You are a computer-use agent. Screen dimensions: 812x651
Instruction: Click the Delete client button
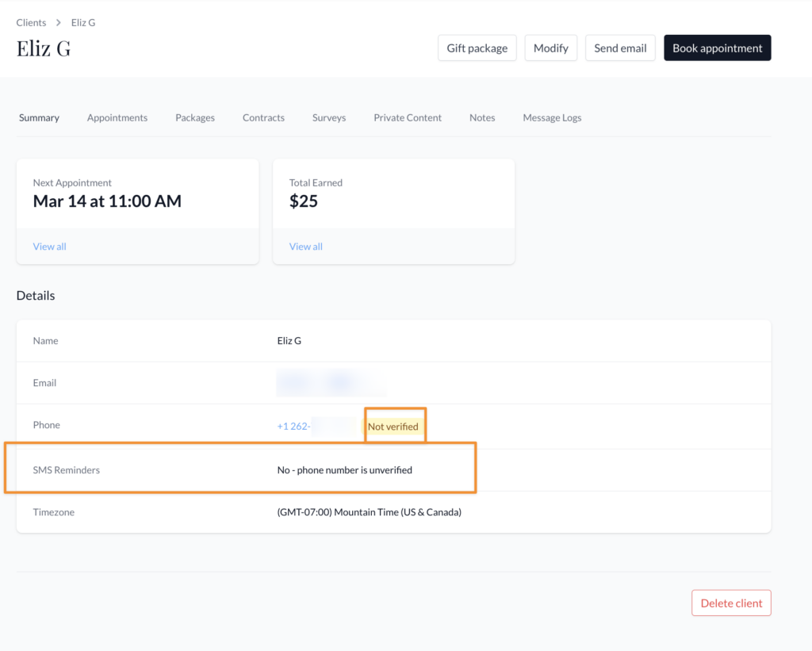730,603
